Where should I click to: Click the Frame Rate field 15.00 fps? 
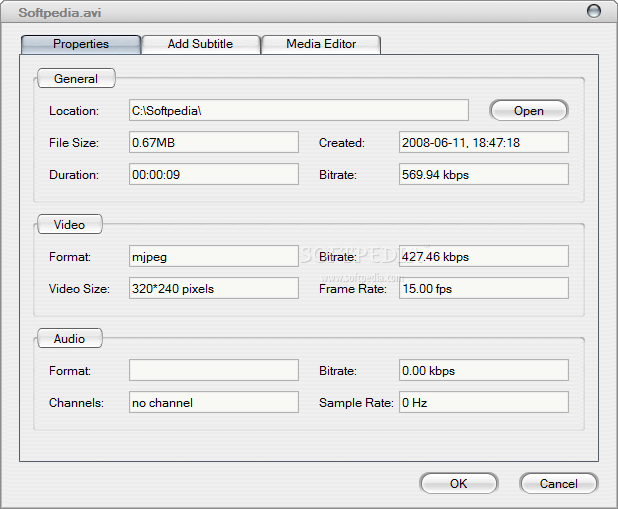tap(484, 288)
